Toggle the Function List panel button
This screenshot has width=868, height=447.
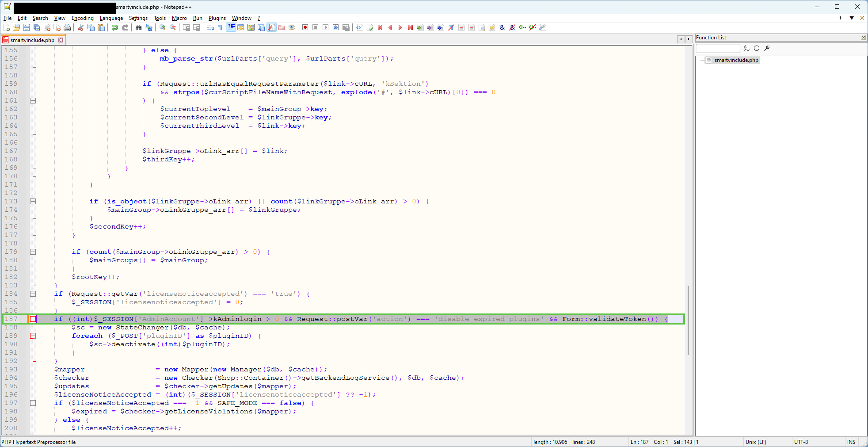pos(271,27)
